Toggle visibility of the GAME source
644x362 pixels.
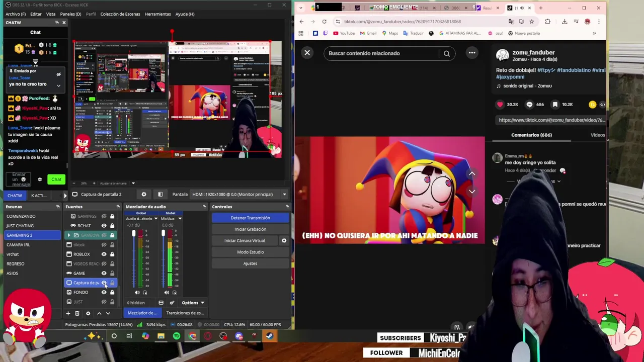coord(104,274)
